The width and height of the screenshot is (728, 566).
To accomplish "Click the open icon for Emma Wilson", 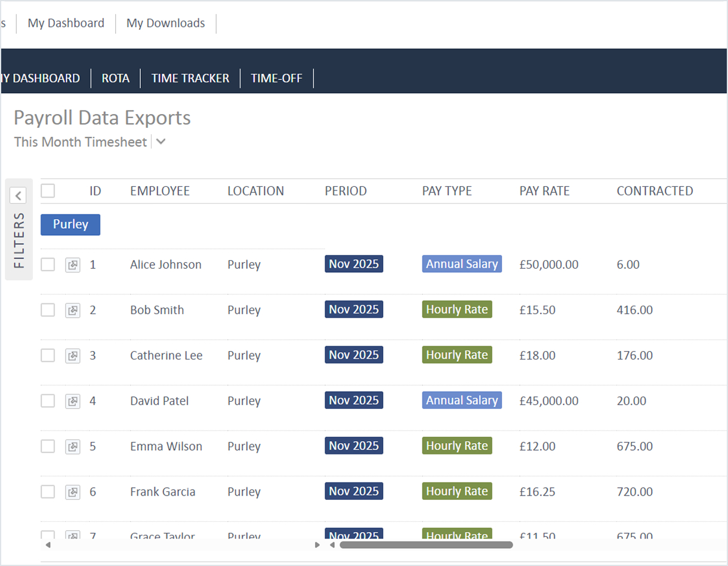I will point(72,446).
